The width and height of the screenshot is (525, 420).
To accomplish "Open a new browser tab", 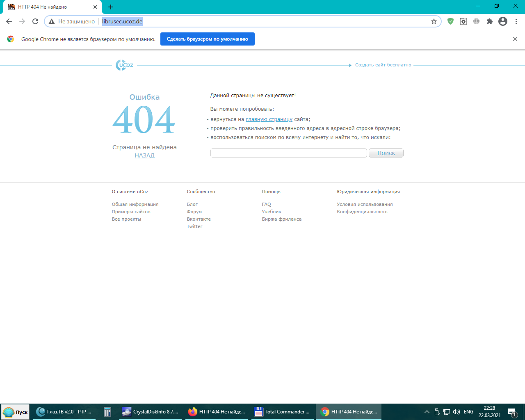I will click(x=111, y=7).
